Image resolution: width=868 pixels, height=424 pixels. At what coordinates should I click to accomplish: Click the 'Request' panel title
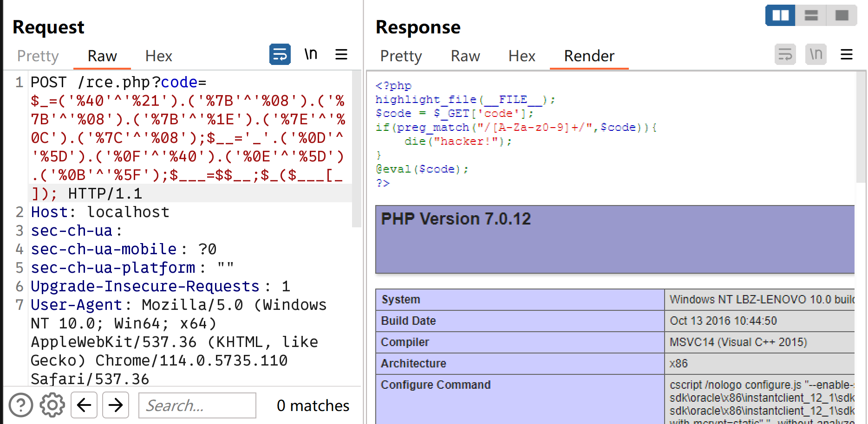48,27
